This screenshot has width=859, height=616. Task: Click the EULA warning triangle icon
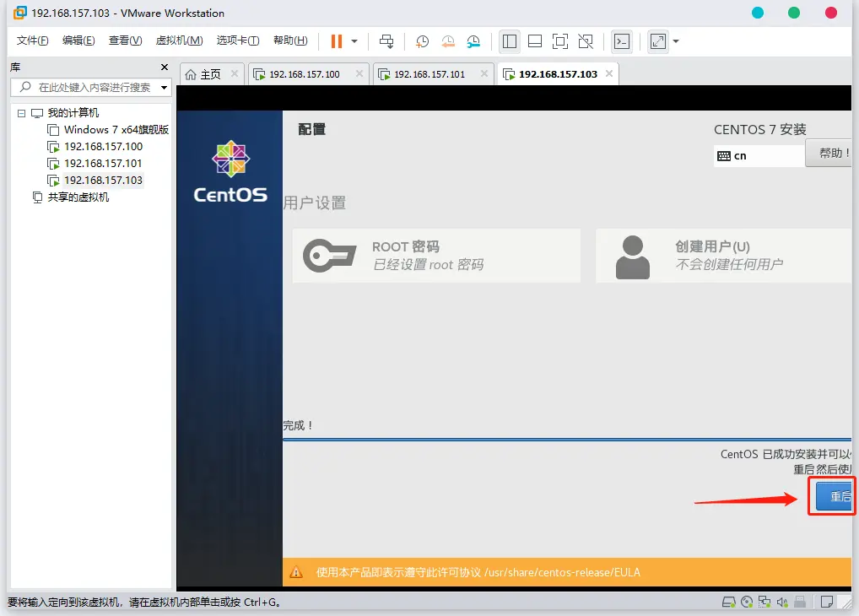296,572
